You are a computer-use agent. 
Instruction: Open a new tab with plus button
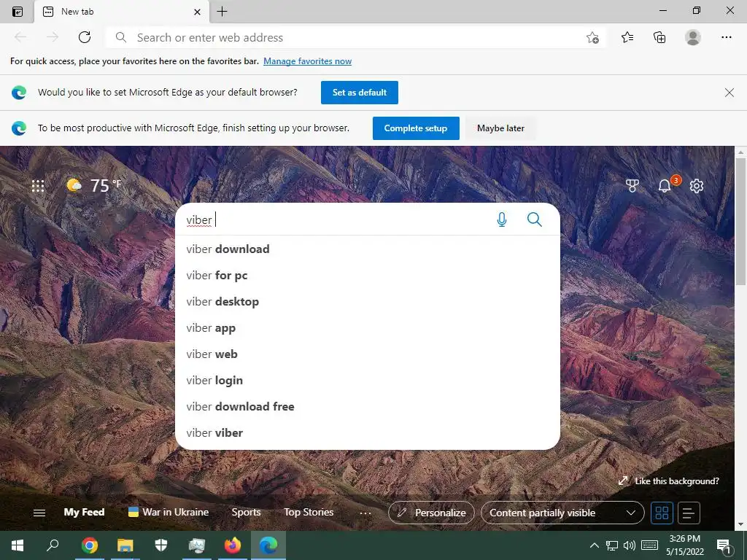[x=222, y=12]
